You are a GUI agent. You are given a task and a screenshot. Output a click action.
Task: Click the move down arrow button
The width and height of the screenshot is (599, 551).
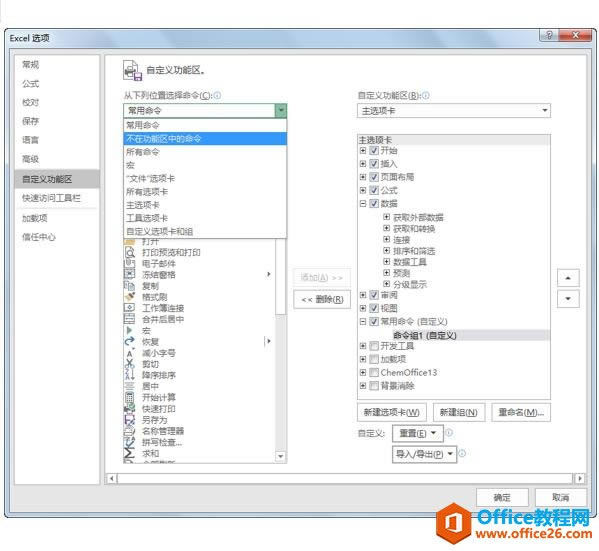(568, 298)
